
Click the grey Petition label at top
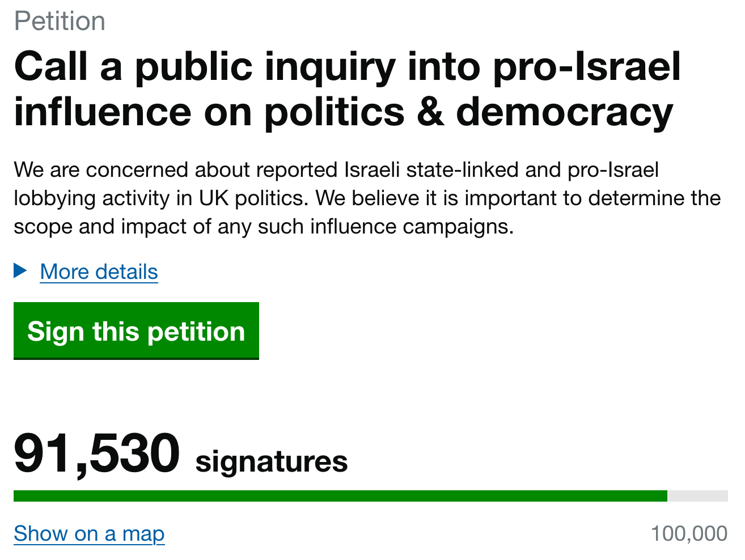pyautogui.click(x=60, y=22)
